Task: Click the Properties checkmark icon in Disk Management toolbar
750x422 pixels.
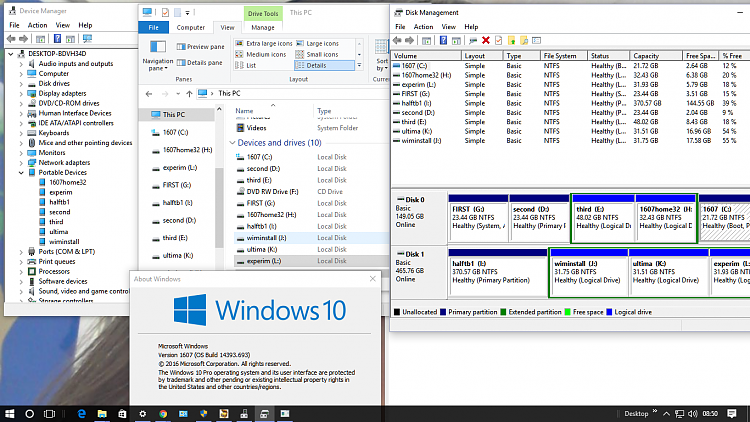Action: click(x=498, y=41)
